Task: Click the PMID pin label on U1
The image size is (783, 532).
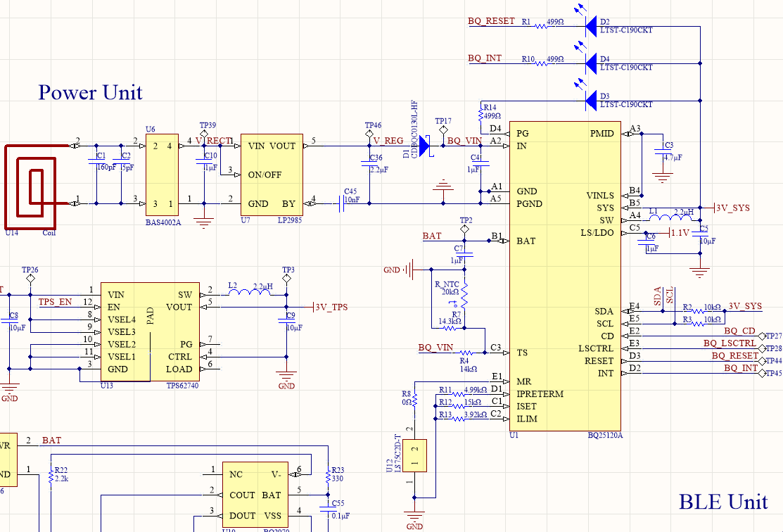Action: pyautogui.click(x=601, y=134)
